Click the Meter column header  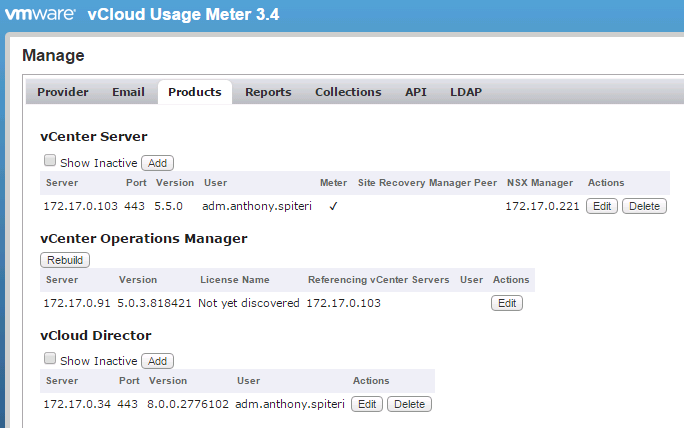pyautogui.click(x=333, y=183)
